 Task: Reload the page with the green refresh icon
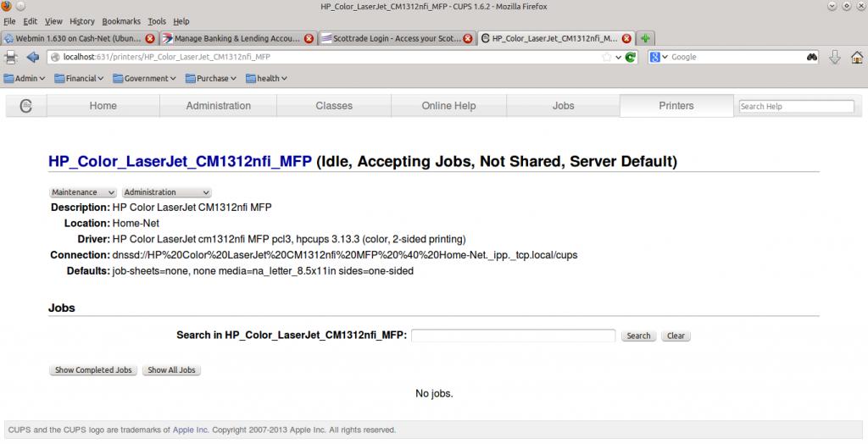[x=631, y=58]
